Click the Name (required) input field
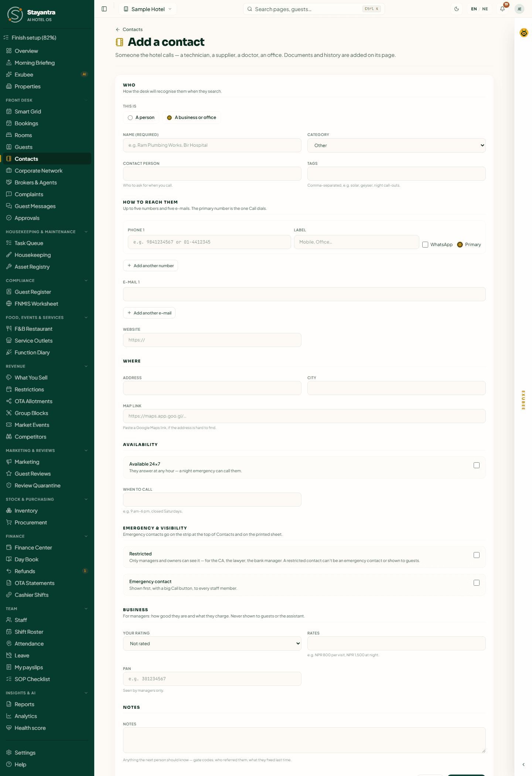The width and height of the screenshot is (532, 776). (x=212, y=145)
